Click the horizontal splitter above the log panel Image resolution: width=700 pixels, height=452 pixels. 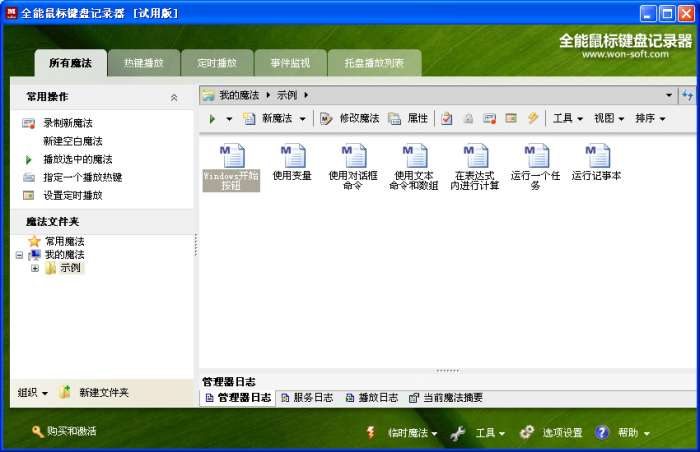coord(447,371)
